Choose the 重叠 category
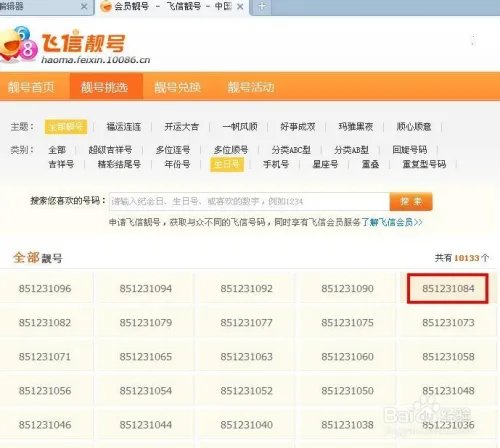This screenshot has width=500, height=448. pyautogui.click(x=370, y=164)
